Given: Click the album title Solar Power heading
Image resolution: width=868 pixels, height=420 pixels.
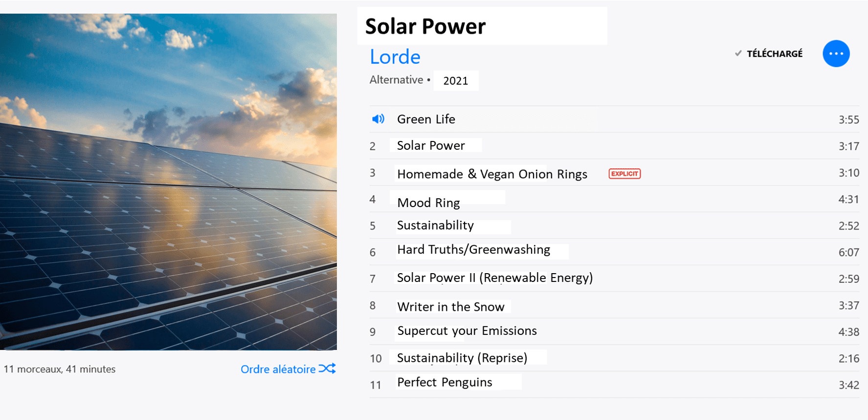Looking at the screenshot, I should 425,26.
